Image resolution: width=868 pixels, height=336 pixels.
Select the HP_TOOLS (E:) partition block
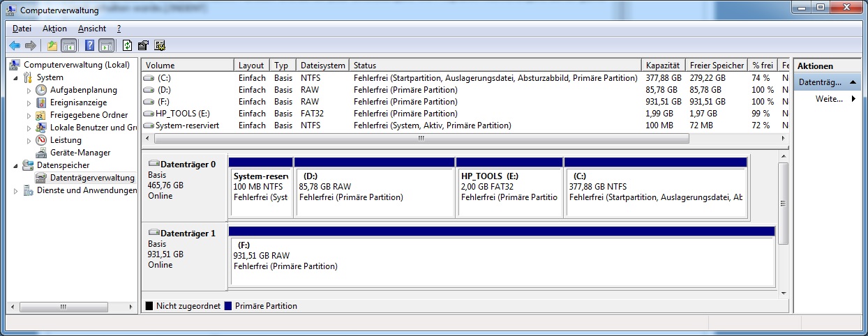[509, 187]
